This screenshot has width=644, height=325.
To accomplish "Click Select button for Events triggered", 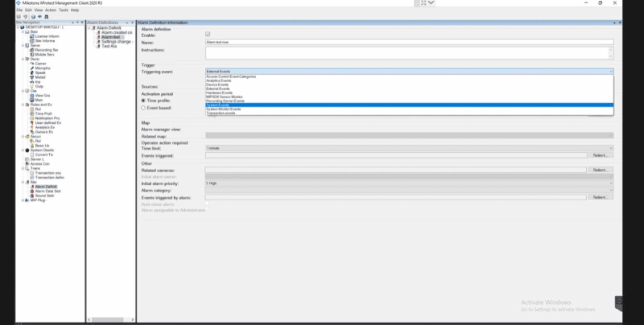I will (600, 155).
